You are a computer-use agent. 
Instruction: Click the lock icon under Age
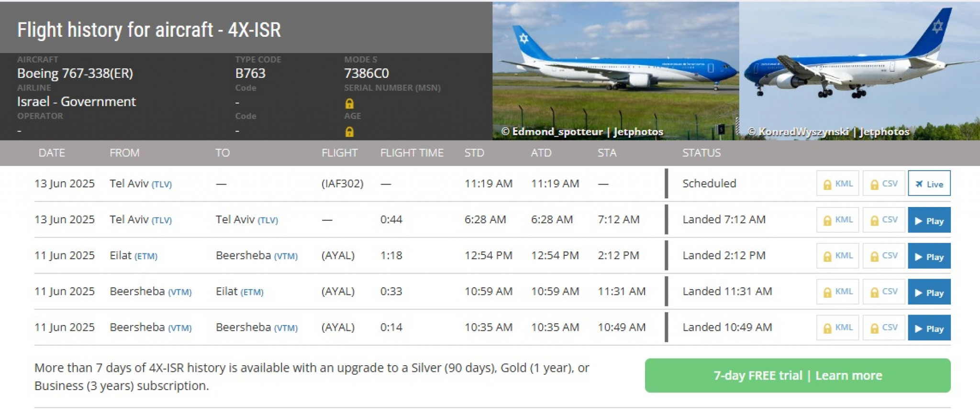pos(349,131)
